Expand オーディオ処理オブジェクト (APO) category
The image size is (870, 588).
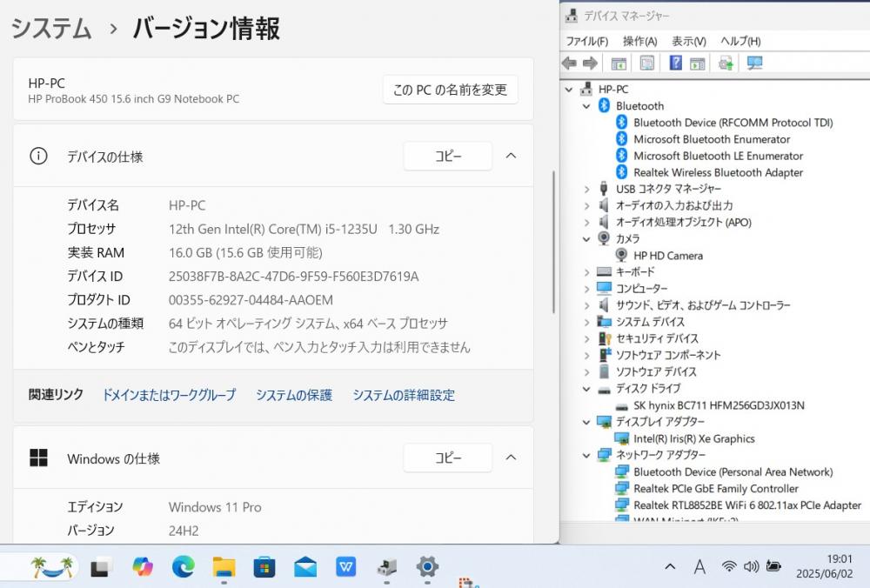click(x=586, y=223)
